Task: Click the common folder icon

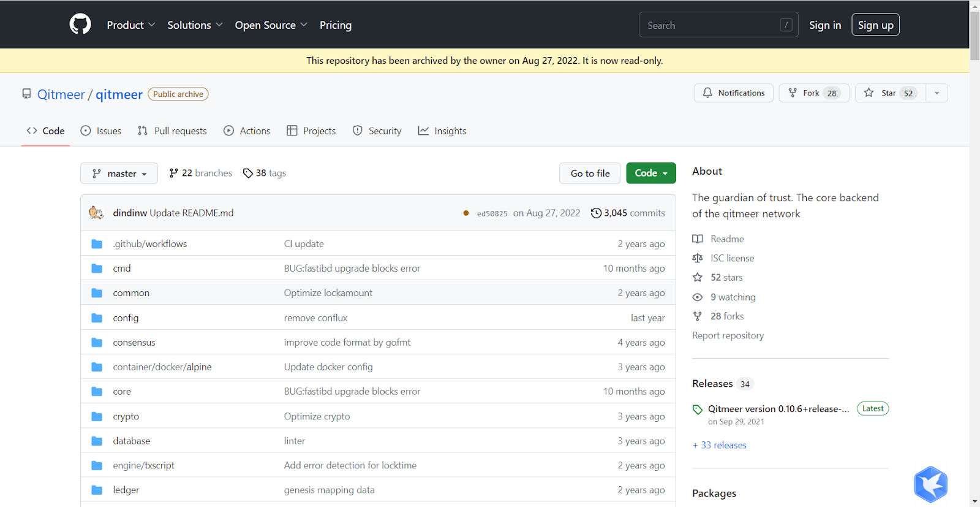Action: point(97,293)
